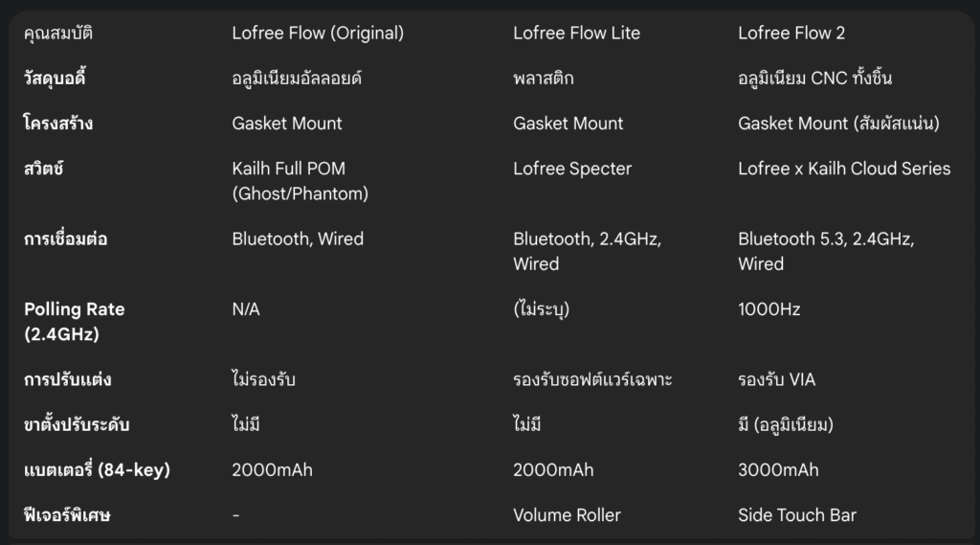Viewport: 980px width, 545px height.
Task: Select the แบตเตอรี่ (84-key) row label
Action: tap(97, 470)
